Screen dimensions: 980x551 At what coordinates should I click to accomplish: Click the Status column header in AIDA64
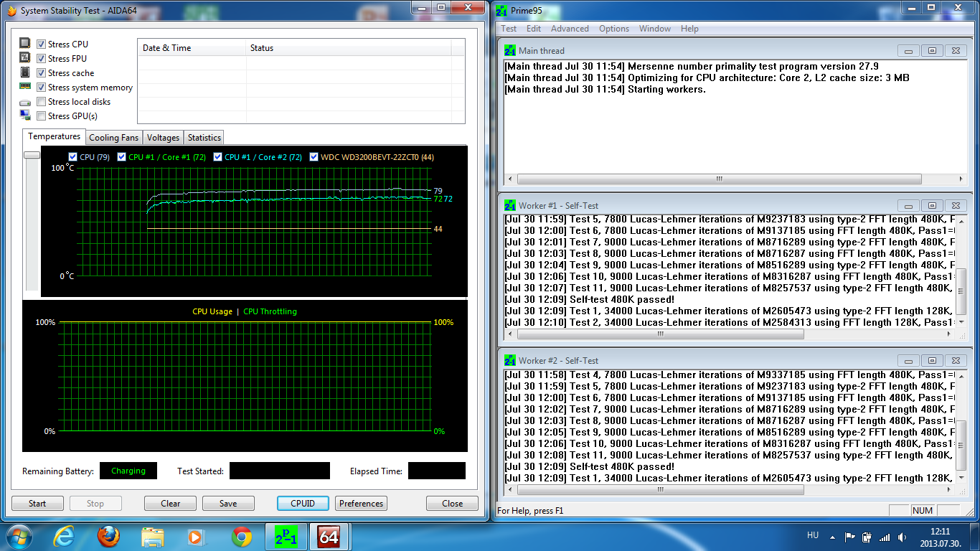point(349,48)
